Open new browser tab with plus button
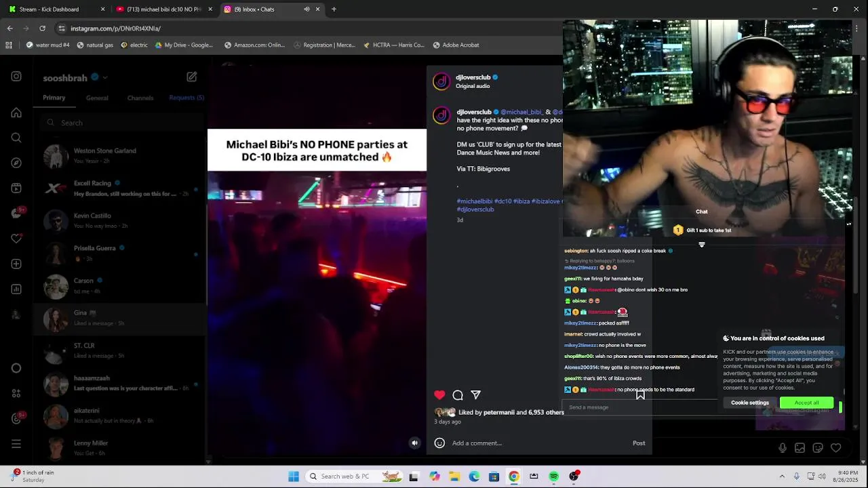Screen dimensions: 868x488 pos(334,9)
